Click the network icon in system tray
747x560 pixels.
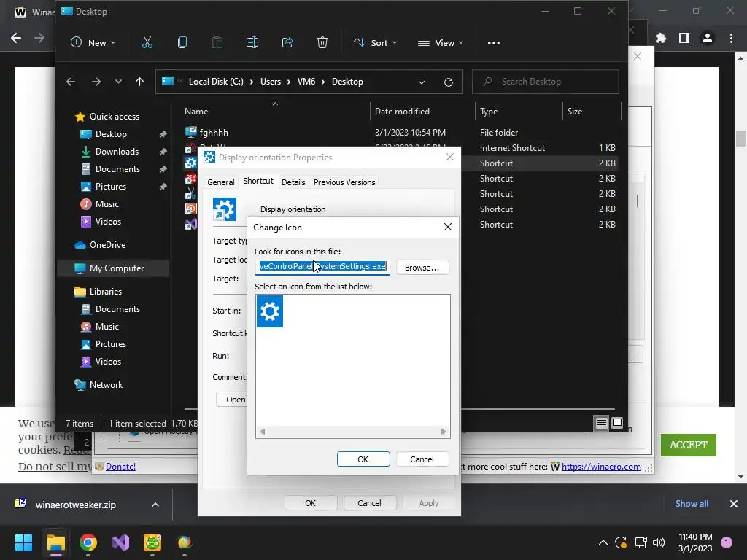640,542
